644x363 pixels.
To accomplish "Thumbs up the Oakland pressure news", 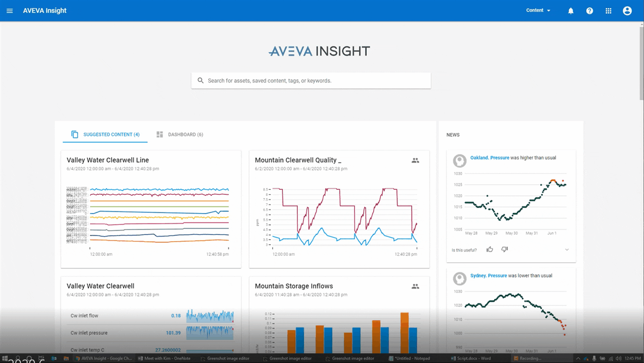I will tap(490, 249).
